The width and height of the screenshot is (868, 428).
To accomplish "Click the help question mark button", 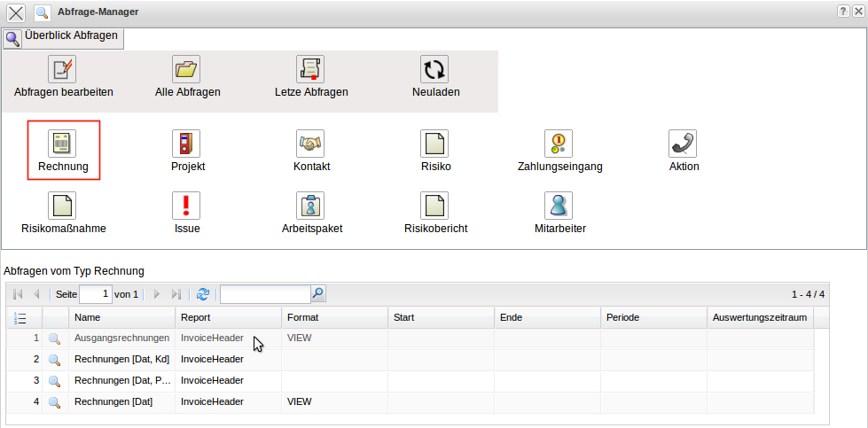I will click(x=842, y=10).
